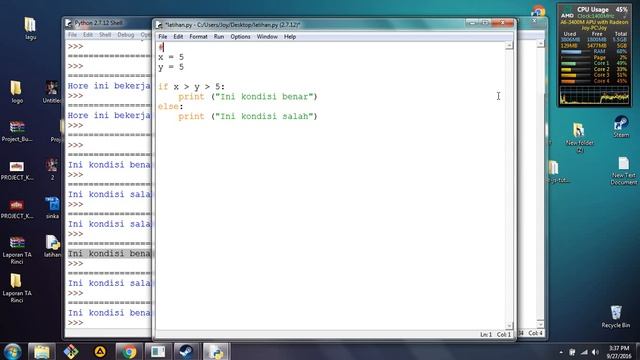Select the sinka file icon on desktop
This screenshot has height=360, width=640.
click(52, 207)
